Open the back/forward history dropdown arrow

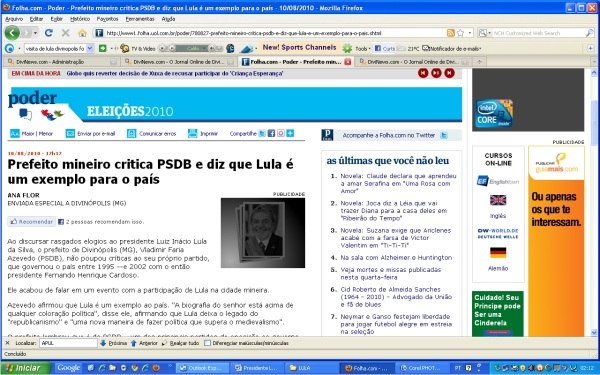click(35, 33)
